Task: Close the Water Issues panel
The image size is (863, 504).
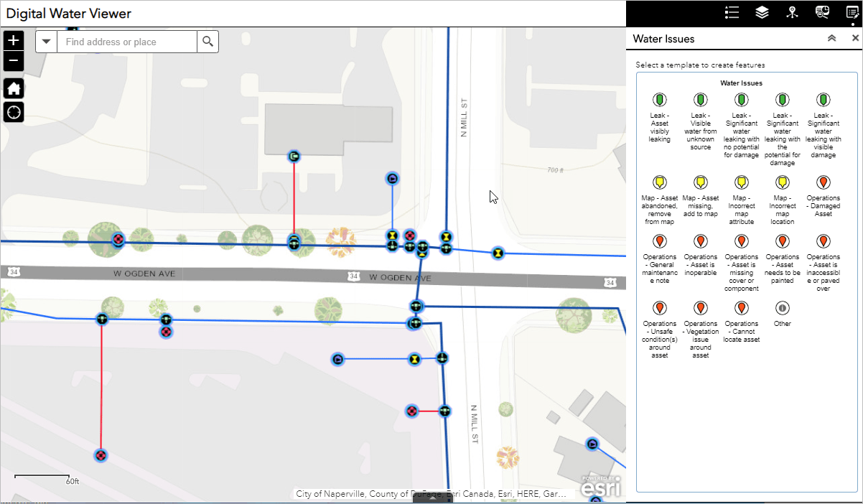Action: (855, 39)
